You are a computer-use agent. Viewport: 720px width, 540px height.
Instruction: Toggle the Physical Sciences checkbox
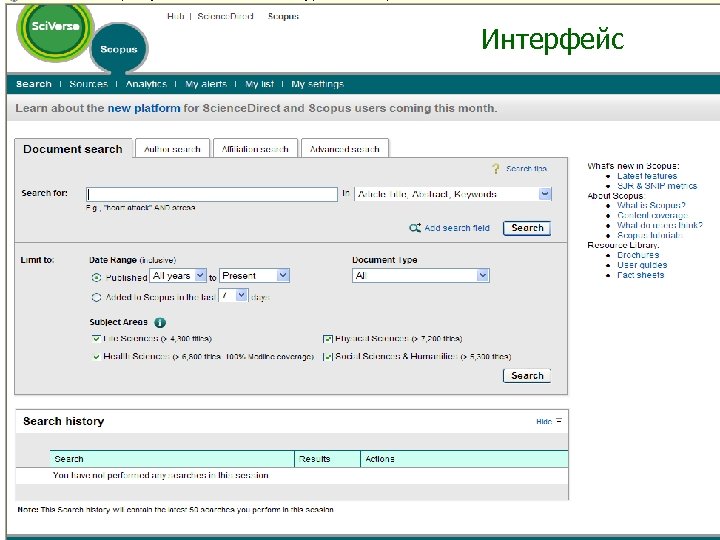(327, 339)
